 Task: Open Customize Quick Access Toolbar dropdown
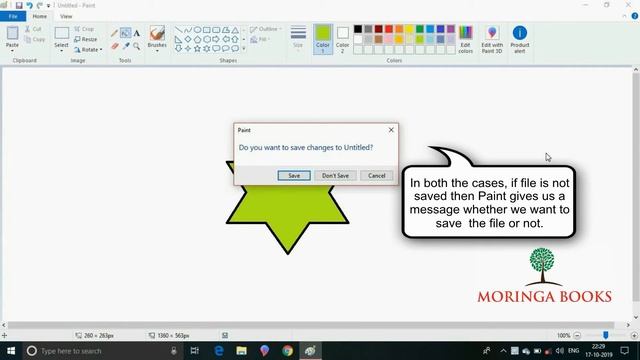tap(48, 6)
